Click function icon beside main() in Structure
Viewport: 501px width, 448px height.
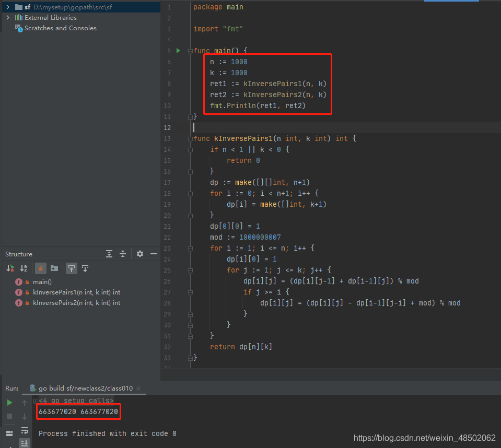point(19,282)
